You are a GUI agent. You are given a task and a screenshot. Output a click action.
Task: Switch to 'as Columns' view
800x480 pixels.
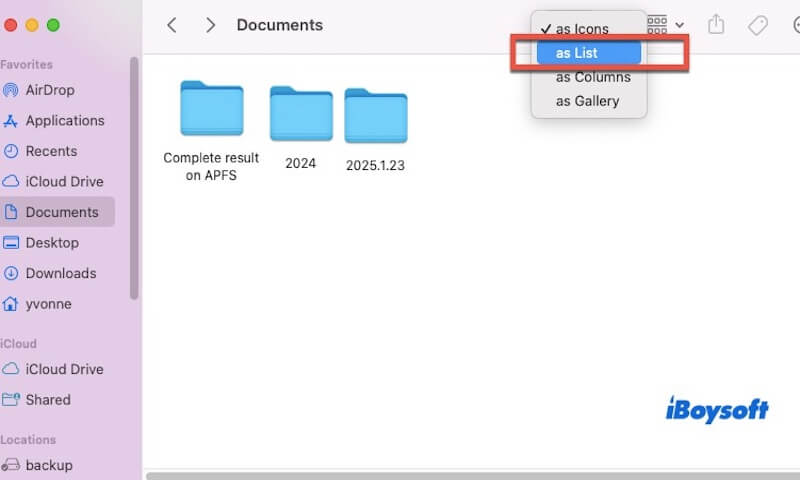click(593, 77)
